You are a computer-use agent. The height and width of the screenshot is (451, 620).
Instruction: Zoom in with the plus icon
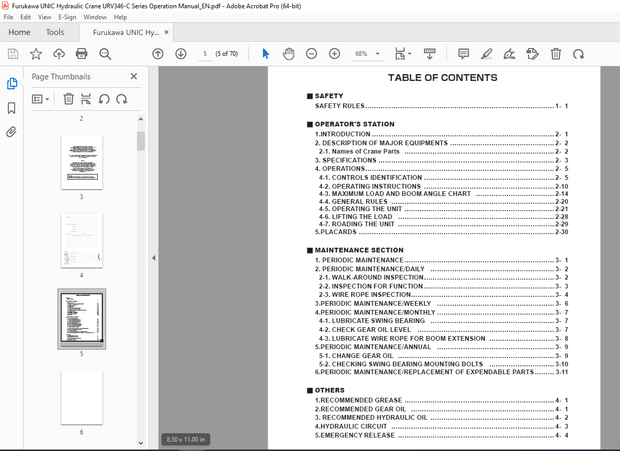coord(335,54)
